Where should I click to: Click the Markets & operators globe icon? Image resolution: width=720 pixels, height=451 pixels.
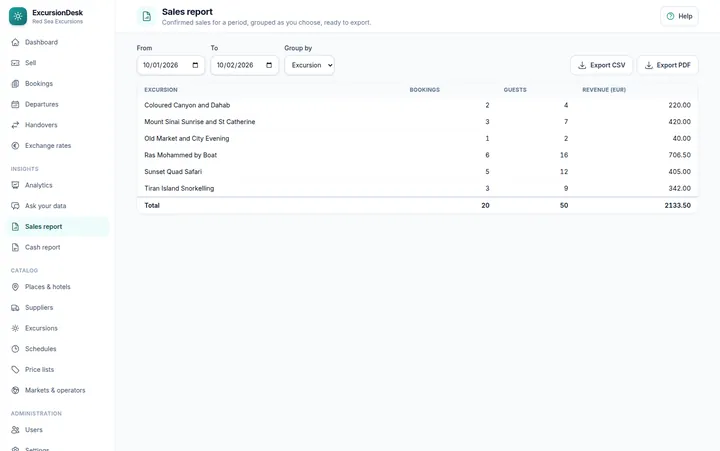(x=15, y=390)
